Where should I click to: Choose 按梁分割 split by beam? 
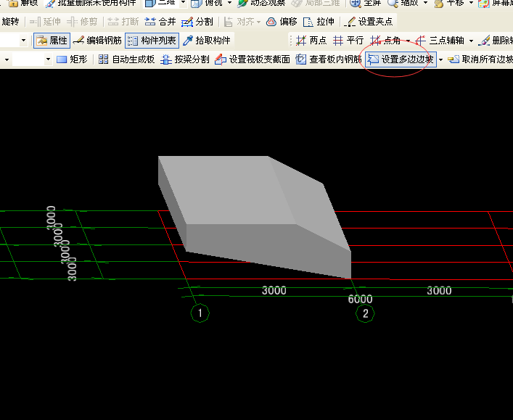[x=185, y=59]
